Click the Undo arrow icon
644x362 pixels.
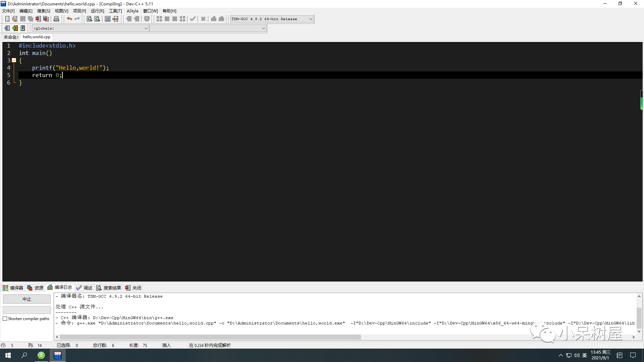coord(69,19)
